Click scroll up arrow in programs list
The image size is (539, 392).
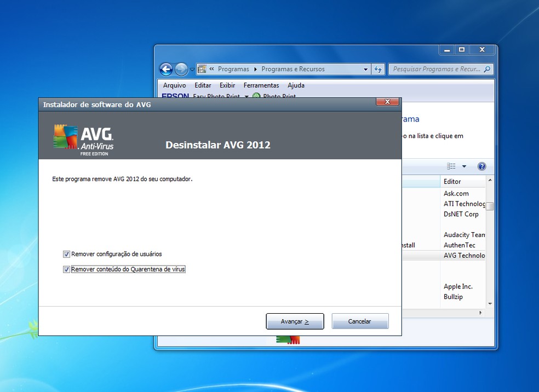tap(490, 180)
